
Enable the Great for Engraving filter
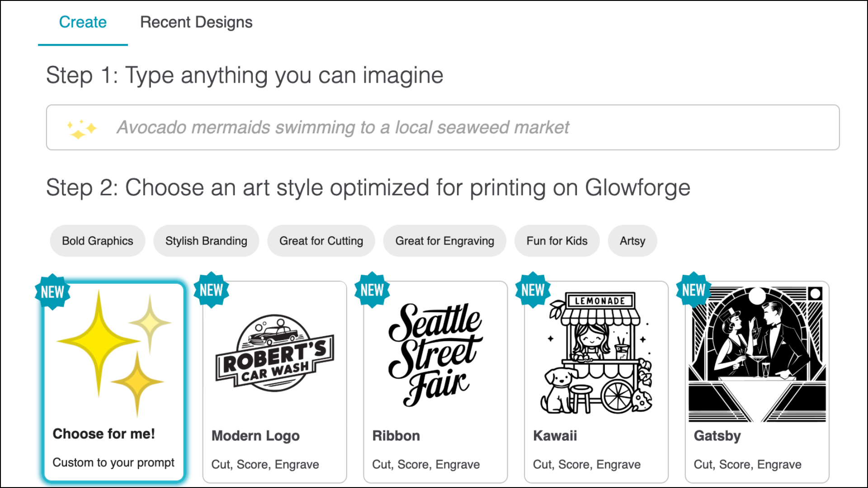point(444,241)
